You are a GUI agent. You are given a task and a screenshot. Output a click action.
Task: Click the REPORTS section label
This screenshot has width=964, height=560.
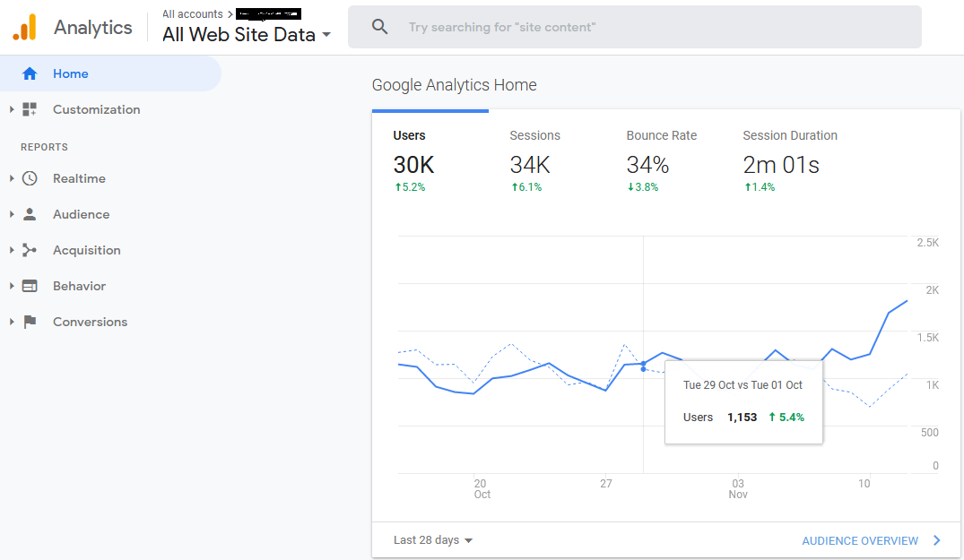44,147
